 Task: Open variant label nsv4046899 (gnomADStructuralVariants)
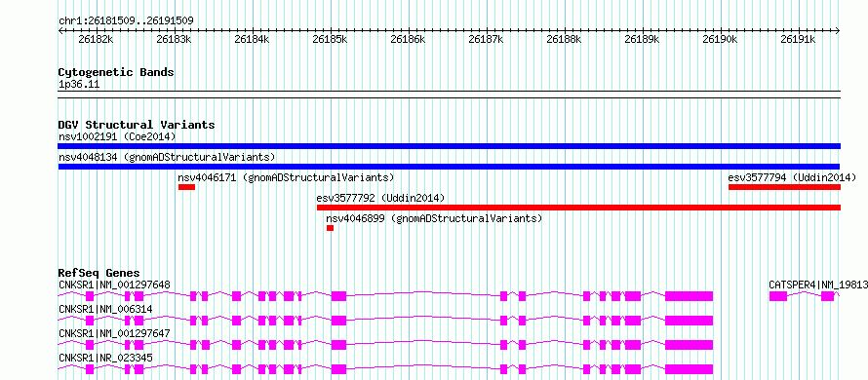434,218
